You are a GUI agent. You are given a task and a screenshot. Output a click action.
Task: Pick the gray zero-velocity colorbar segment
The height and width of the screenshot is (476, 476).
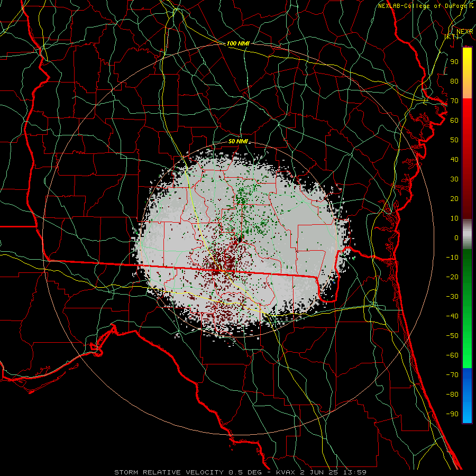tap(467, 234)
